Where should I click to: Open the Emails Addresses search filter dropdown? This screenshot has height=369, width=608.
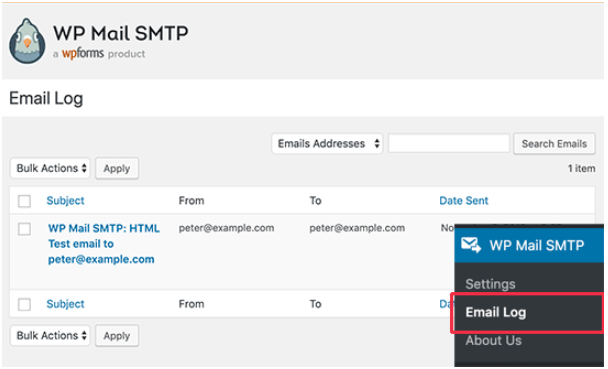(x=327, y=144)
